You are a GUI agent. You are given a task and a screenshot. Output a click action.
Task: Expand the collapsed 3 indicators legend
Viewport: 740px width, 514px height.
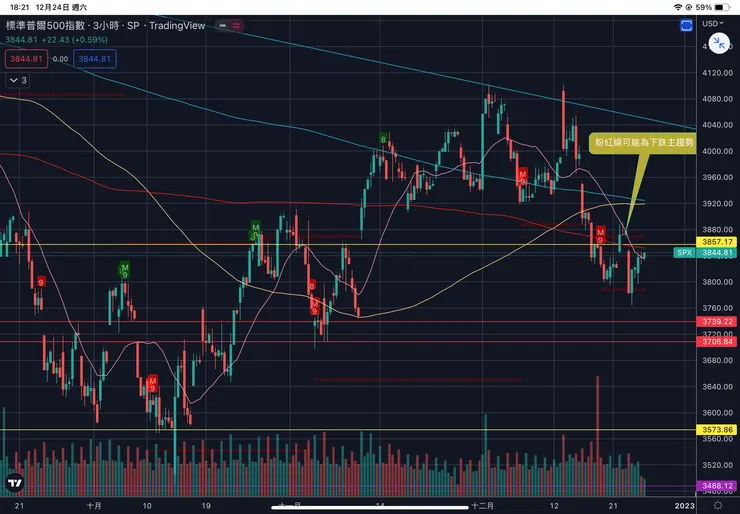pos(18,80)
